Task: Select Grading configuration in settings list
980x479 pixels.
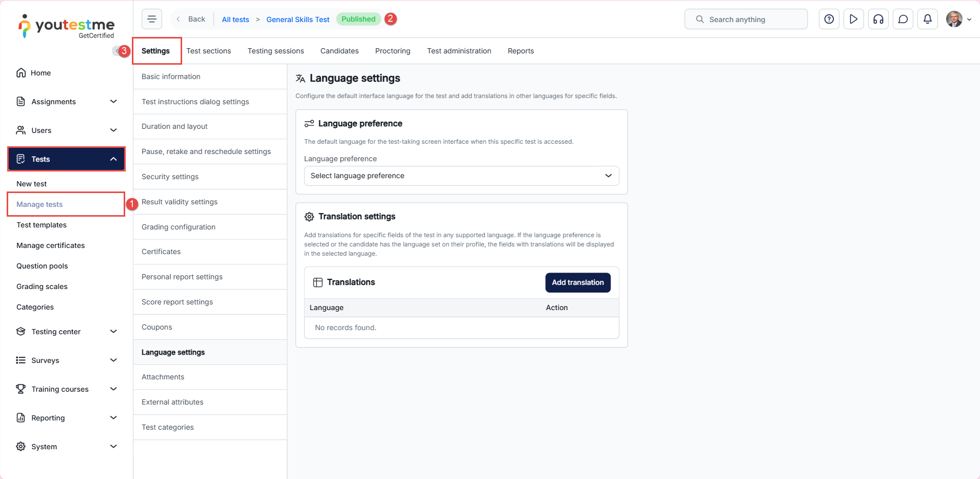Action: pyautogui.click(x=179, y=227)
